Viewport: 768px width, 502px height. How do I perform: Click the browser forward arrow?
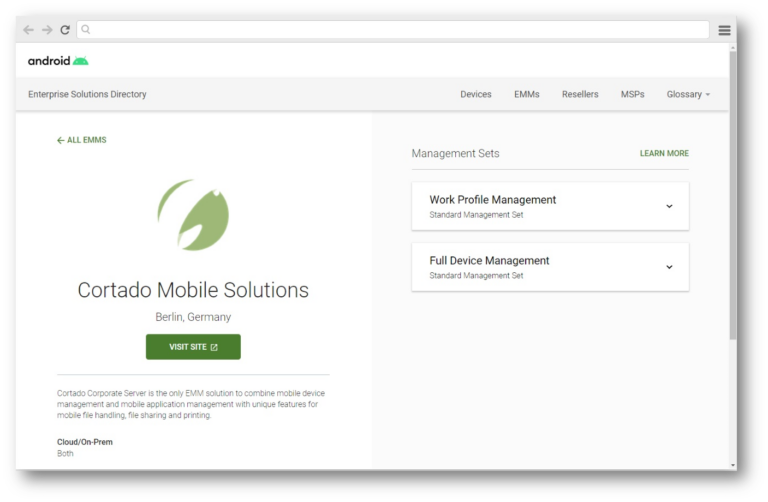coord(47,30)
